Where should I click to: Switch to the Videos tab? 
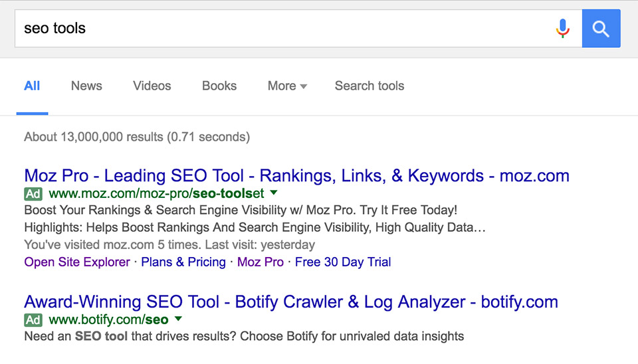point(152,86)
